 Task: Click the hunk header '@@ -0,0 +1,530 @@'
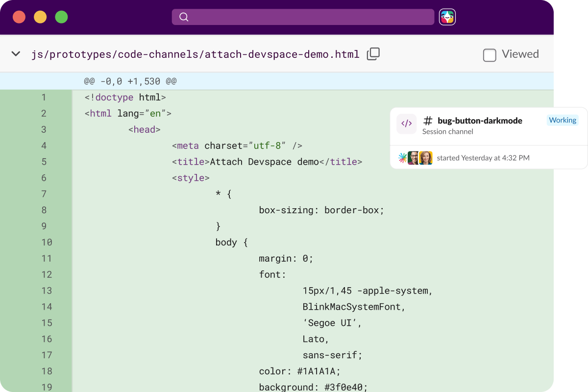pyautogui.click(x=130, y=81)
